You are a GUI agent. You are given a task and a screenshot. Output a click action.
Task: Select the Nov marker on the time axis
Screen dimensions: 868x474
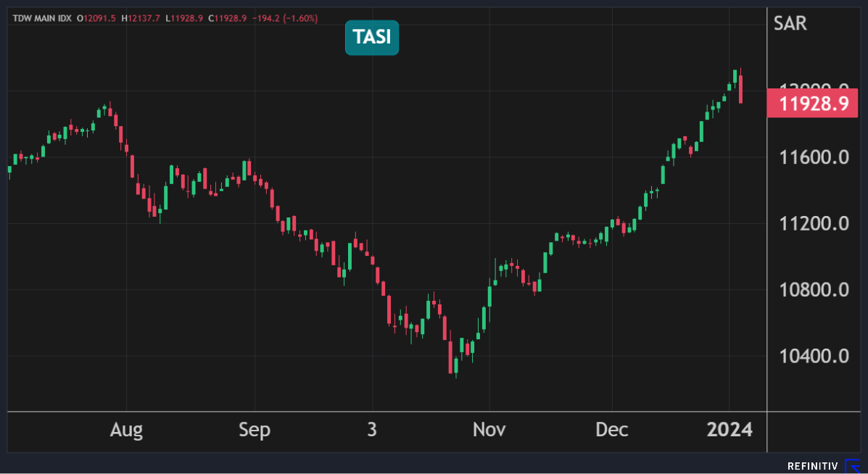(x=489, y=430)
